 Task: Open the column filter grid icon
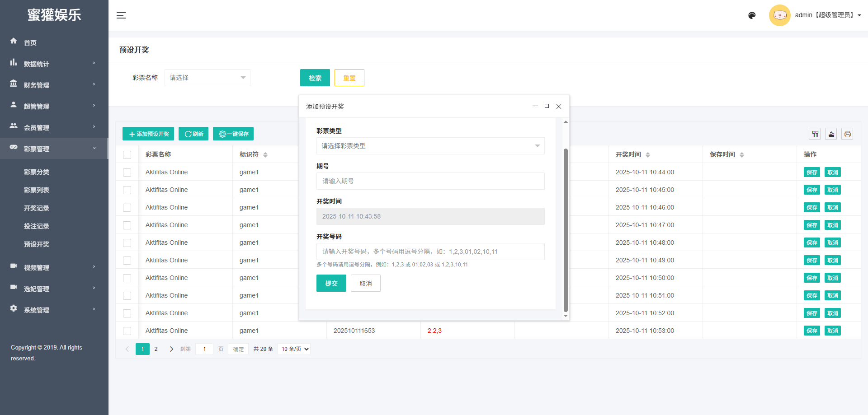815,134
